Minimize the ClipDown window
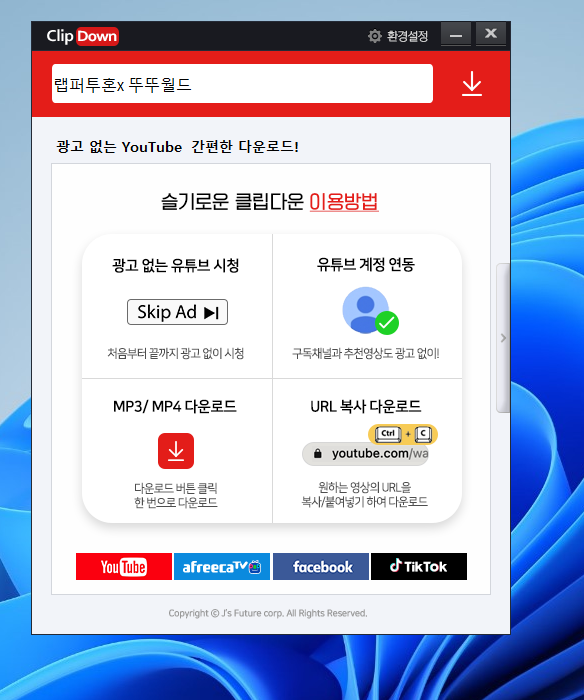This screenshot has width=584, height=700. click(456, 34)
